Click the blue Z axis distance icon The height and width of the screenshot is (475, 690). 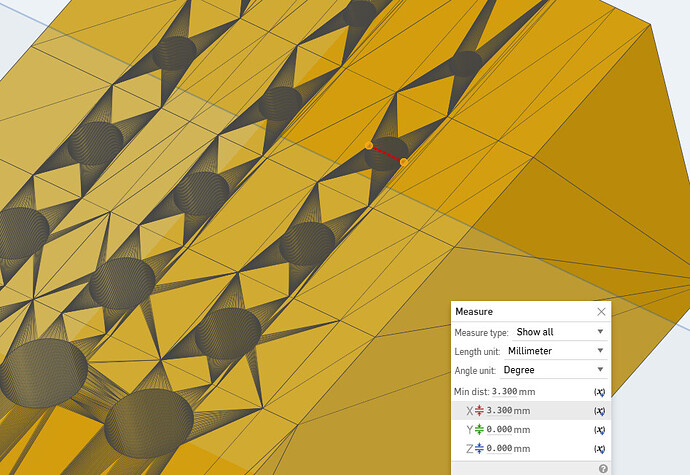pyautogui.click(x=477, y=449)
